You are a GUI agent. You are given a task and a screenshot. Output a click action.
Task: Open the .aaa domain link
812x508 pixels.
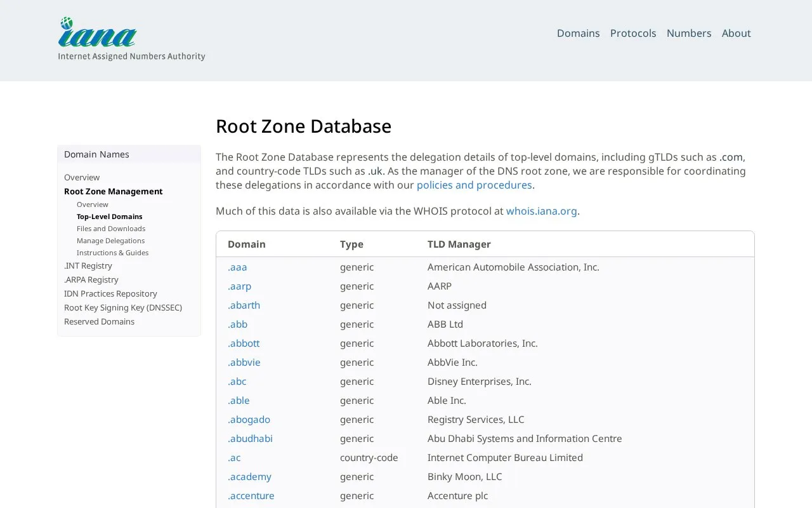[x=237, y=267]
